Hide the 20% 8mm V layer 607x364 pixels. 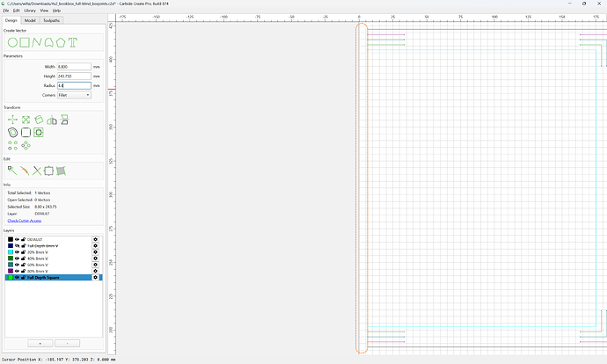pyautogui.click(x=17, y=252)
